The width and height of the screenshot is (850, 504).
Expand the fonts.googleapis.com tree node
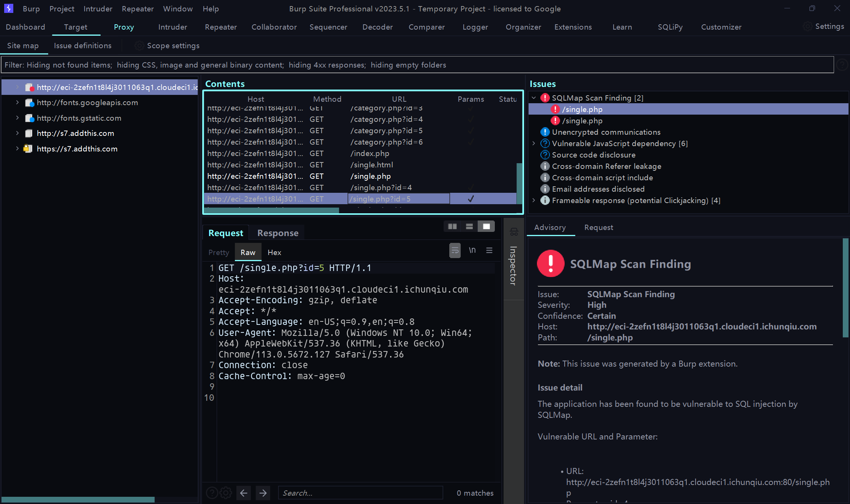click(17, 102)
